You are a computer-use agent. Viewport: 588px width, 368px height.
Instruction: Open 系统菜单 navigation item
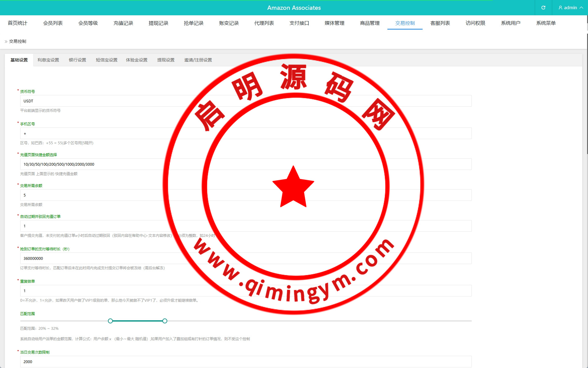pyautogui.click(x=545, y=23)
